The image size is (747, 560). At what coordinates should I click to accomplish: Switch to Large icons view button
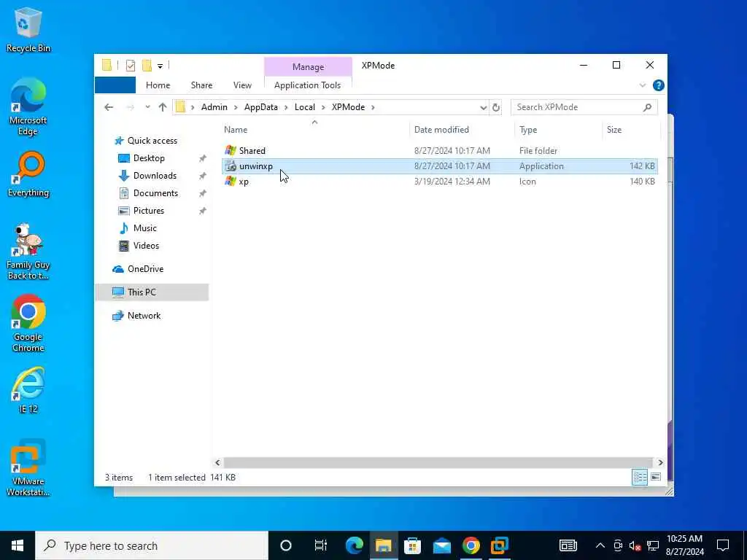656,477
